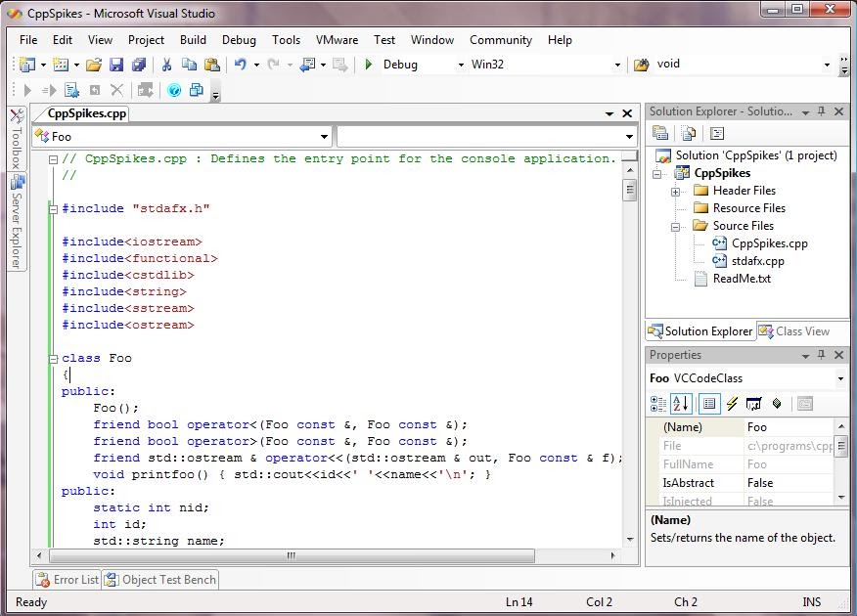Viewport: 857px width, 616px height.
Task: Toggle Categorized view in Properties panel
Action: point(657,403)
